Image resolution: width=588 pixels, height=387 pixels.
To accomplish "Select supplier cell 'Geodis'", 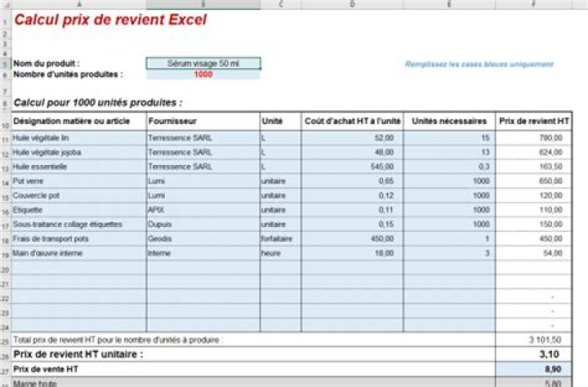I will coord(203,239).
